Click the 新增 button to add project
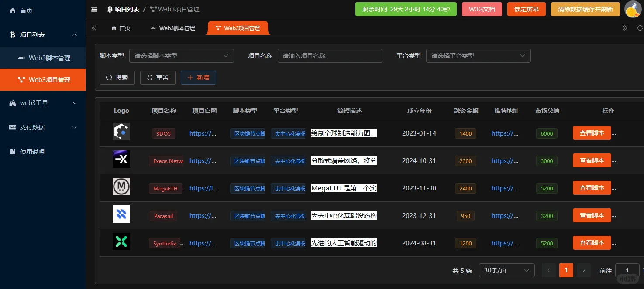The height and width of the screenshot is (289, 644). [x=198, y=77]
